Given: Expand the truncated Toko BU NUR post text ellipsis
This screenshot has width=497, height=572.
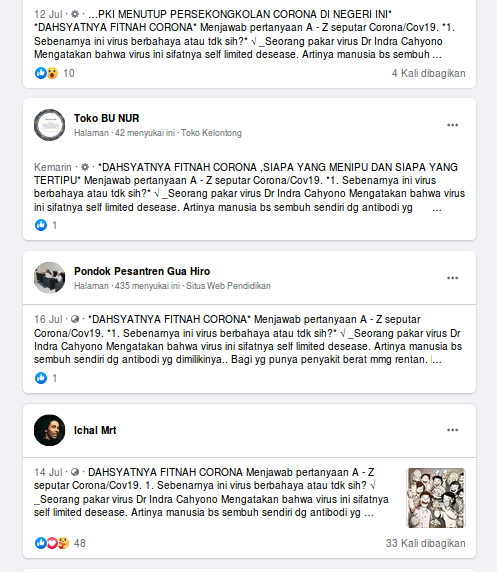Looking at the screenshot, I should coord(437,208).
